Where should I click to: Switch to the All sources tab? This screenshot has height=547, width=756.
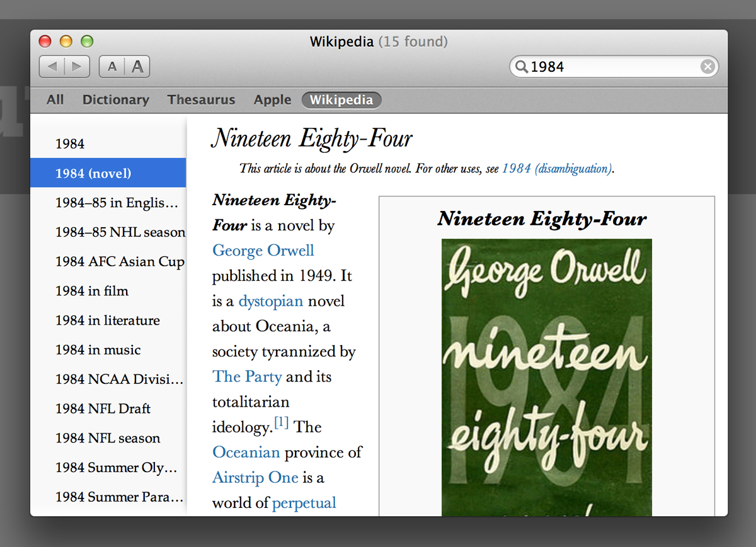55,99
